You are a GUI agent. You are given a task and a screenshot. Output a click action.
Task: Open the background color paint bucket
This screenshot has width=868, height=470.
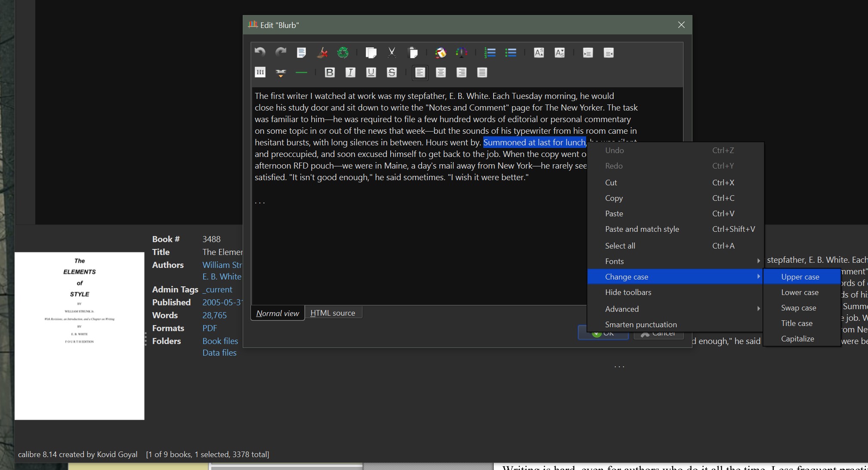(x=440, y=53)
